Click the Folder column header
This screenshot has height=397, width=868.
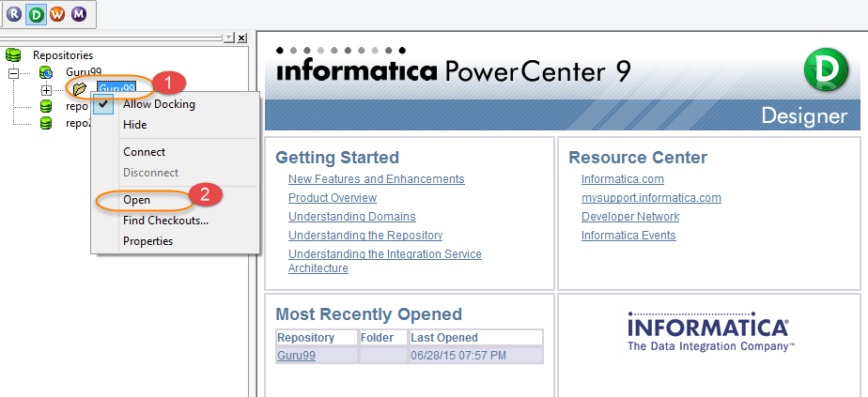coord(383,338)
